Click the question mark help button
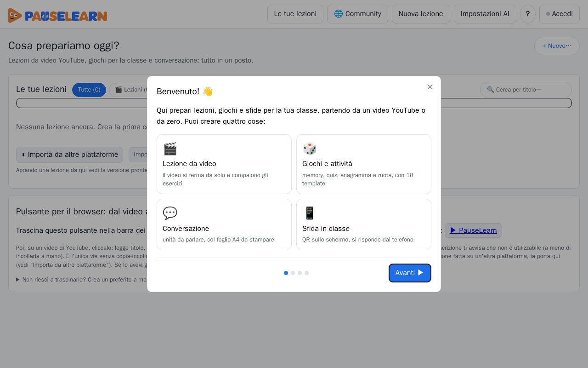The width and height of the screenshot is (588, 368). click(528, 14)
